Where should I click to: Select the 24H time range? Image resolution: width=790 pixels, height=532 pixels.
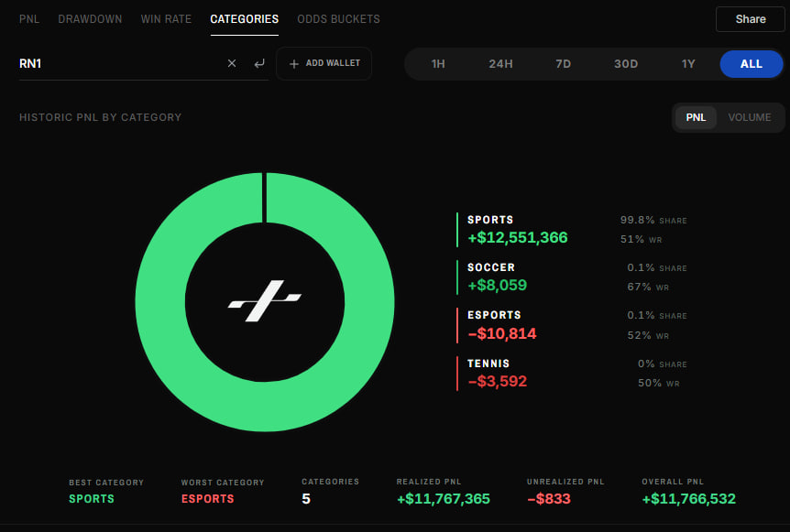coord(500,64)
